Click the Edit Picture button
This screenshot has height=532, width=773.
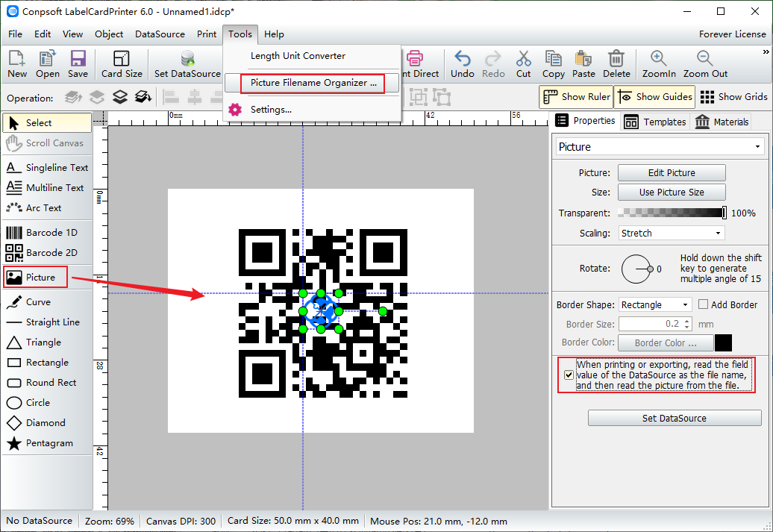[x=672, y=173]
